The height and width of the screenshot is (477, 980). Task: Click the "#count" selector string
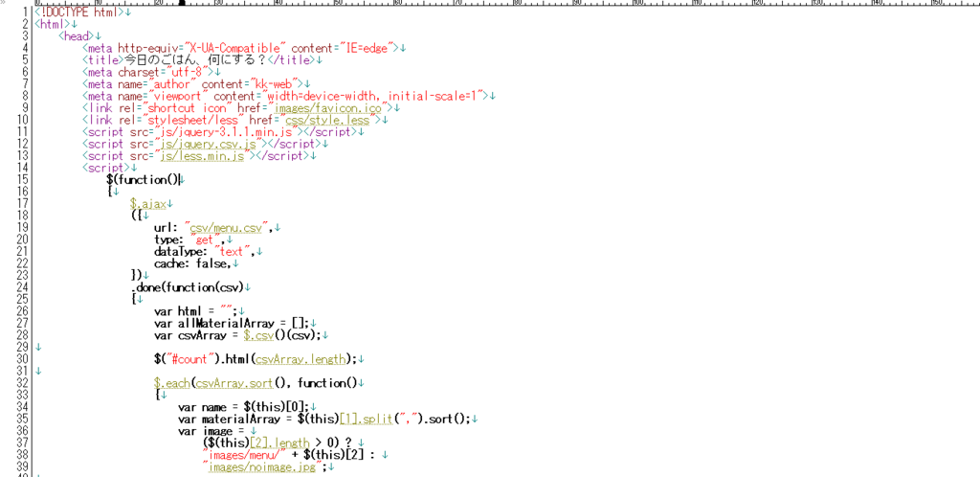[190, 359]
